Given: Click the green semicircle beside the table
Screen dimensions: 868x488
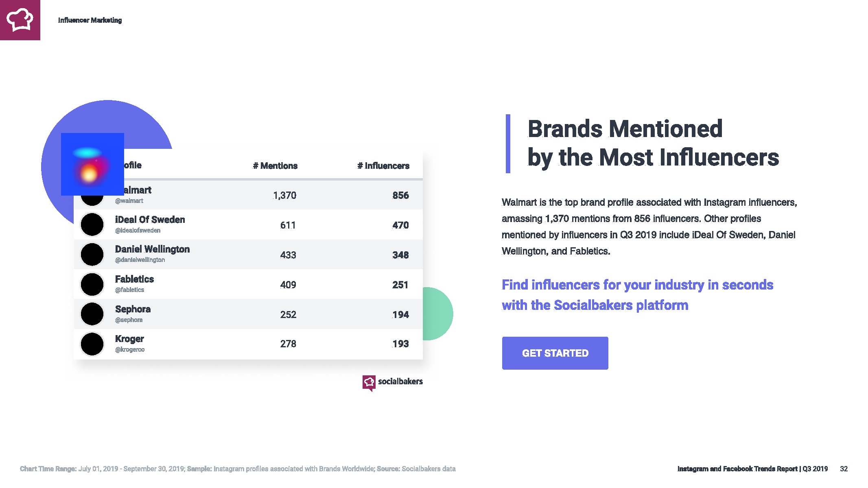Looking at the screenshot, I should click(438, 314).
